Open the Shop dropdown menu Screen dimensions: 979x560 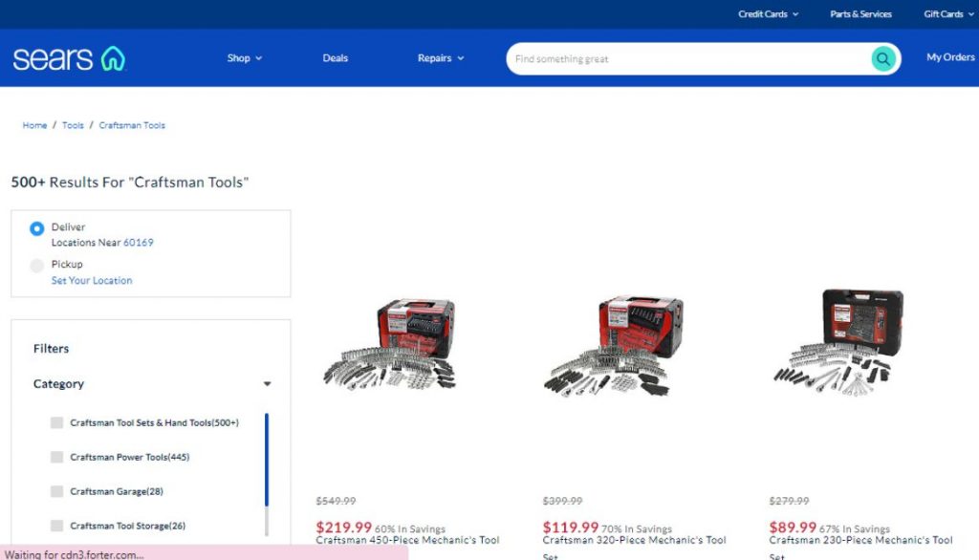pyautogui.click(x=244, y=58)
